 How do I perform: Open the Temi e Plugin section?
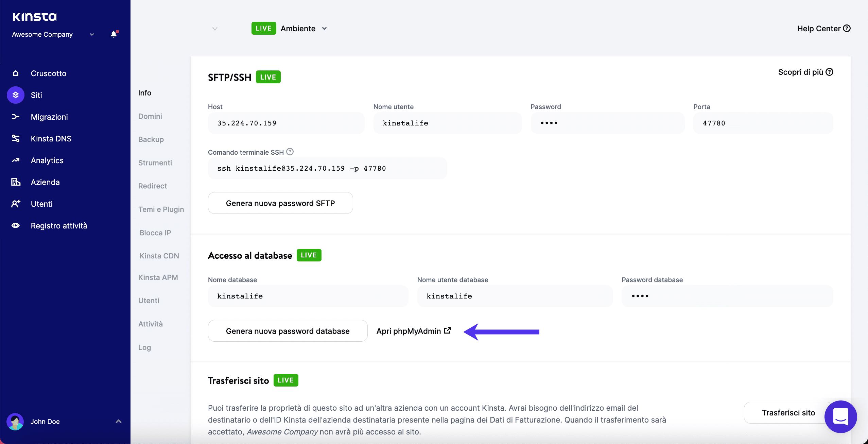161,209
